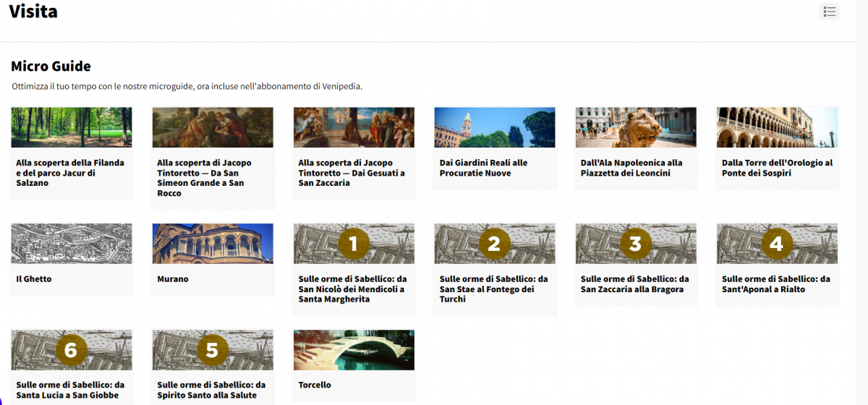Open the Sabellico number 4 badge image

(x=777, y=244)
